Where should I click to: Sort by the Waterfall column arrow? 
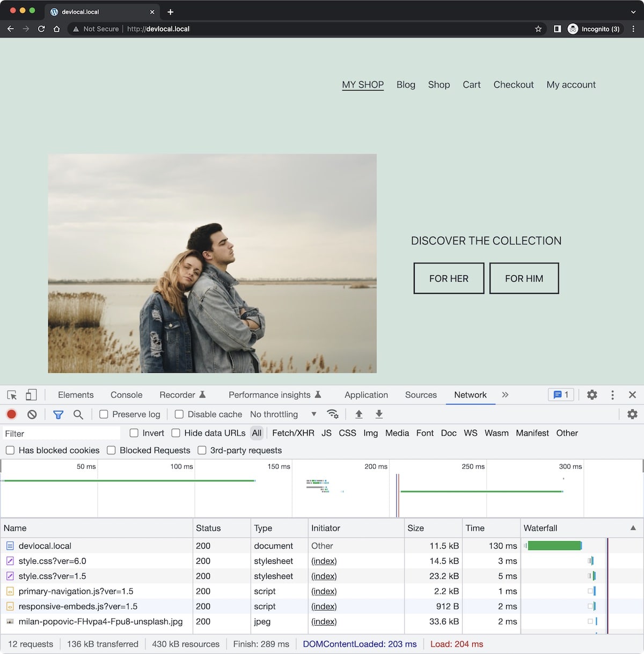point(633,528)
